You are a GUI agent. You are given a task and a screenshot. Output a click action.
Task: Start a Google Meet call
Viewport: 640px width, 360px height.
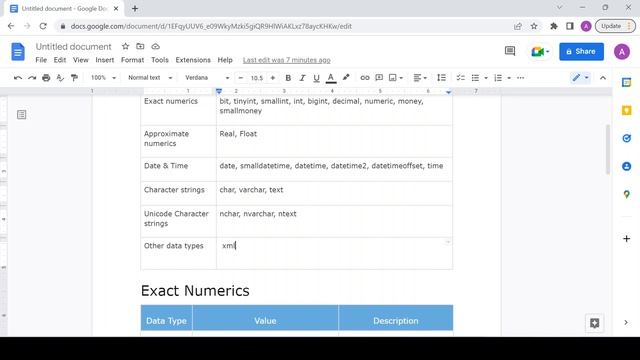(x=540, y=51)
